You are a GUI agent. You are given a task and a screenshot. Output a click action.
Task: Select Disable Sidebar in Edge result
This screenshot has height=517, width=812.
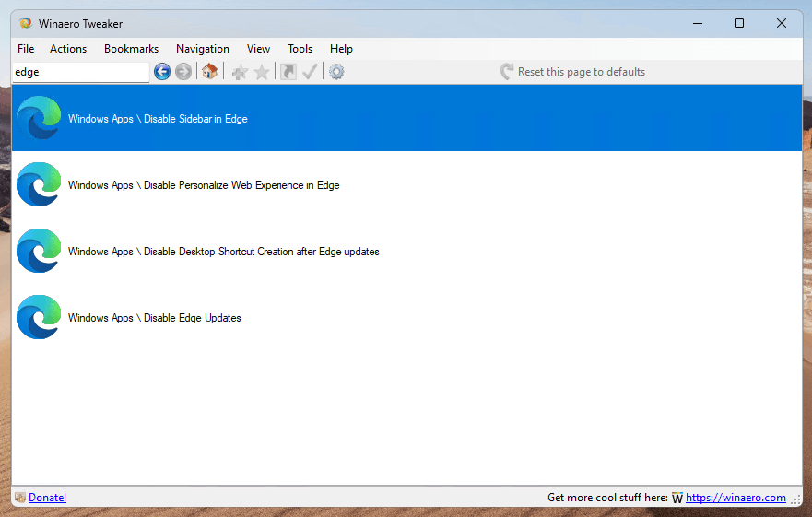(406, 118)
